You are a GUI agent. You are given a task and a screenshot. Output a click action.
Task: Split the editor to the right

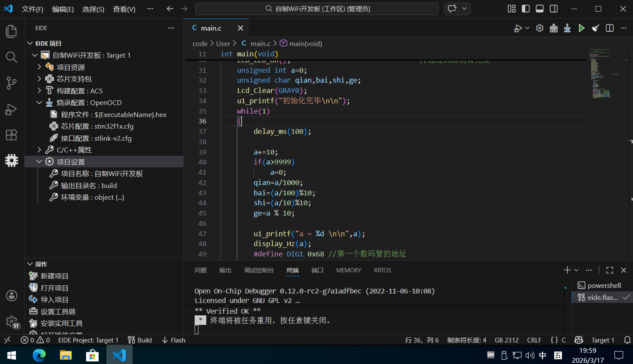610,28
